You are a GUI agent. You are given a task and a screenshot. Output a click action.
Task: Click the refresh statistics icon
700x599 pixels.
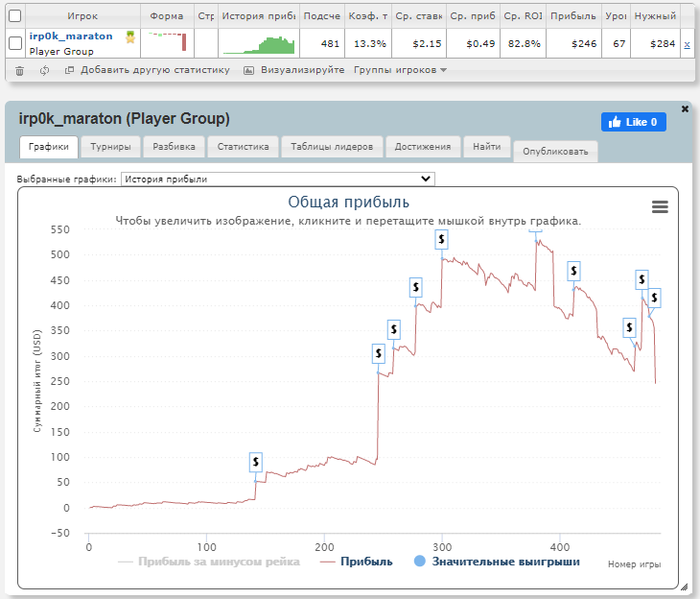[x=44, y=71]
